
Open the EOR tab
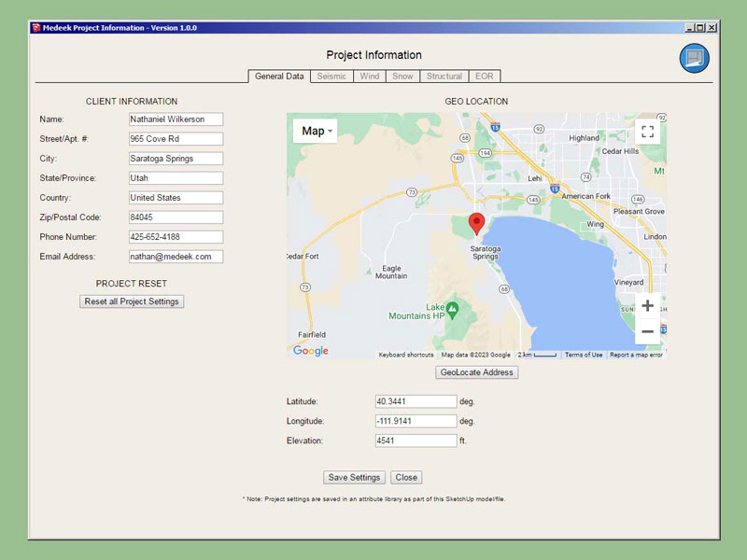[x=484, y=77]
